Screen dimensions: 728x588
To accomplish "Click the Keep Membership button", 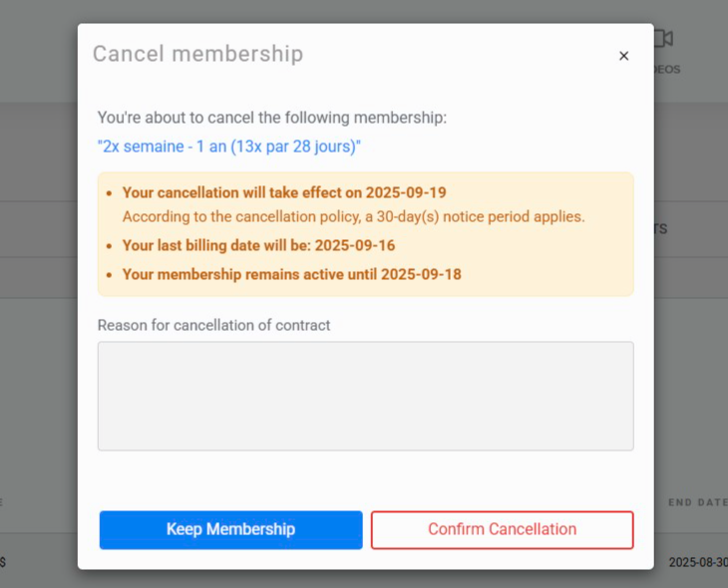I will (x=230, y=529).
